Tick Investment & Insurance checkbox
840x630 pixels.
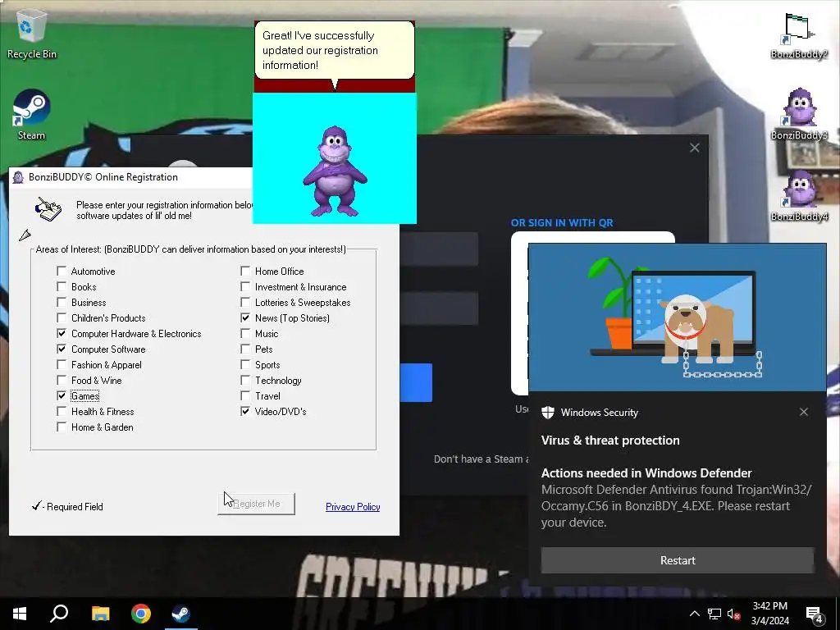245,286
